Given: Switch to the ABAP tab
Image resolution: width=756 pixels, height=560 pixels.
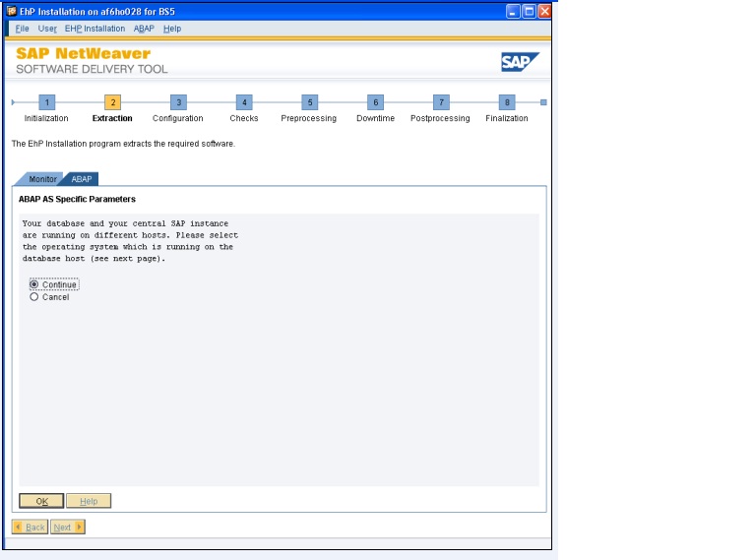Looking at the screenshot, I should pos(82,179).
